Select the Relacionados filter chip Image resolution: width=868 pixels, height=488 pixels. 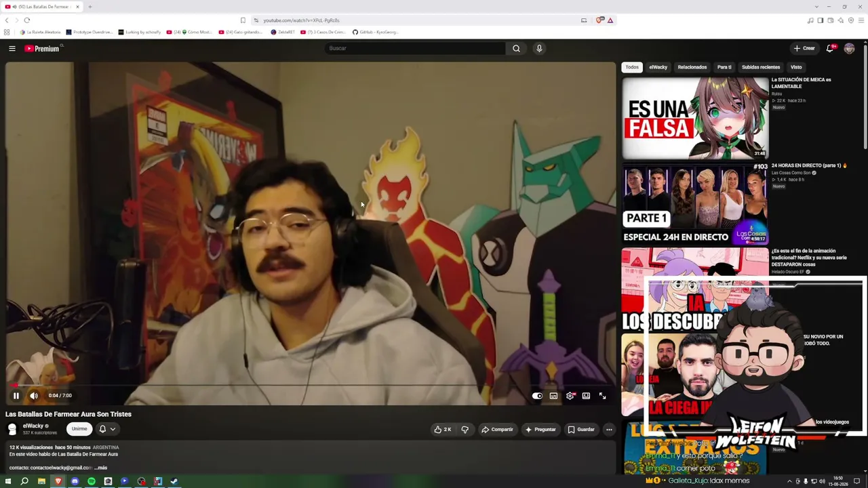[692, 67]
